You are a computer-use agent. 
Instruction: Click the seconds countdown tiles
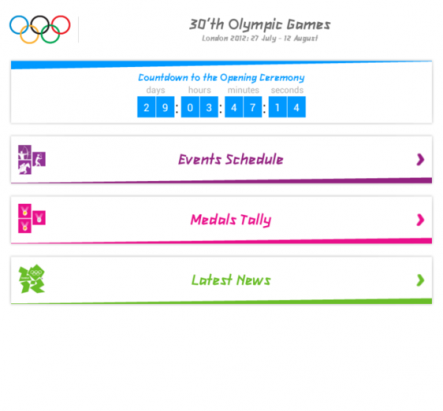point(287,107)
